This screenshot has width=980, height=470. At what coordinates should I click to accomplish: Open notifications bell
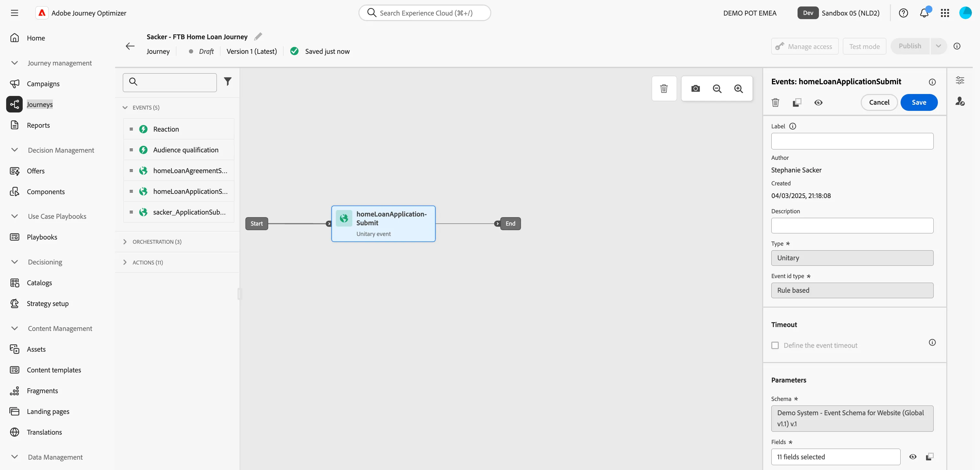tap(924, 13)
